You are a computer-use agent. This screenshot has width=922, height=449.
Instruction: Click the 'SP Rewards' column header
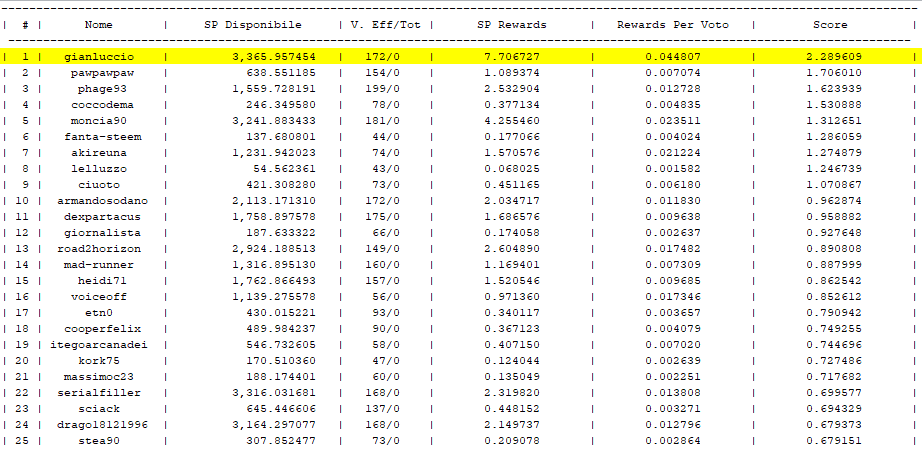tap(512, 25)
